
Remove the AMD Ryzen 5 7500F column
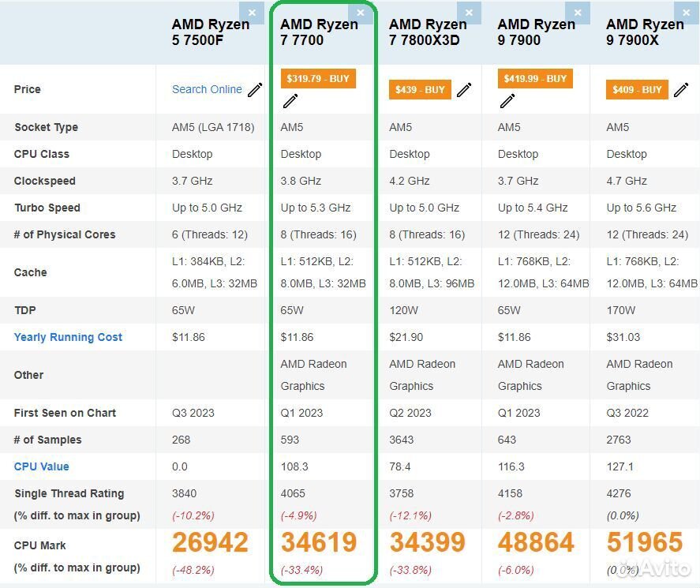[x=252, y=13]
